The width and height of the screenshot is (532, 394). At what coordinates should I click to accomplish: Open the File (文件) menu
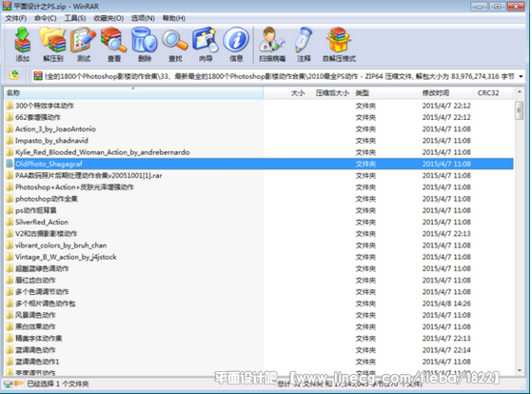pos(15,18)
